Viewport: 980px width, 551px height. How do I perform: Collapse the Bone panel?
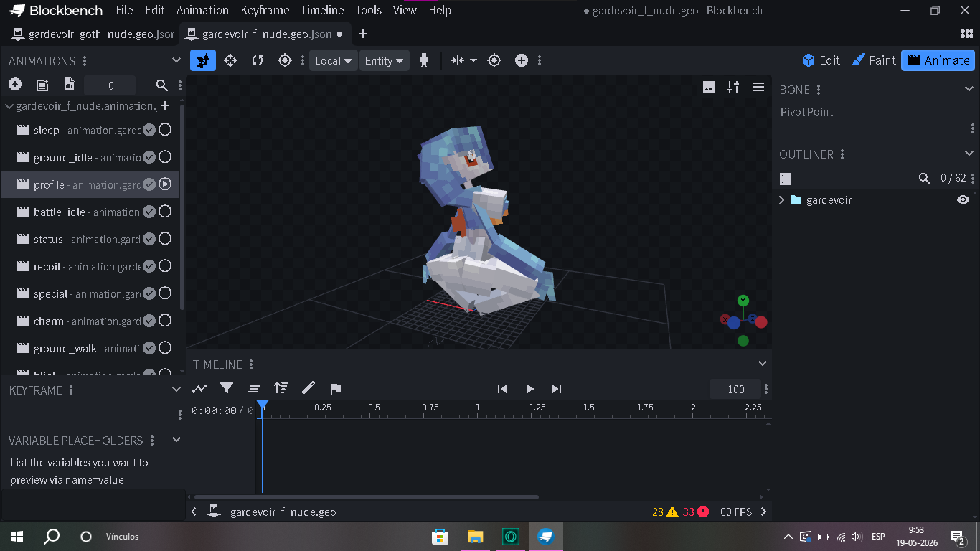tap(969, 89)
